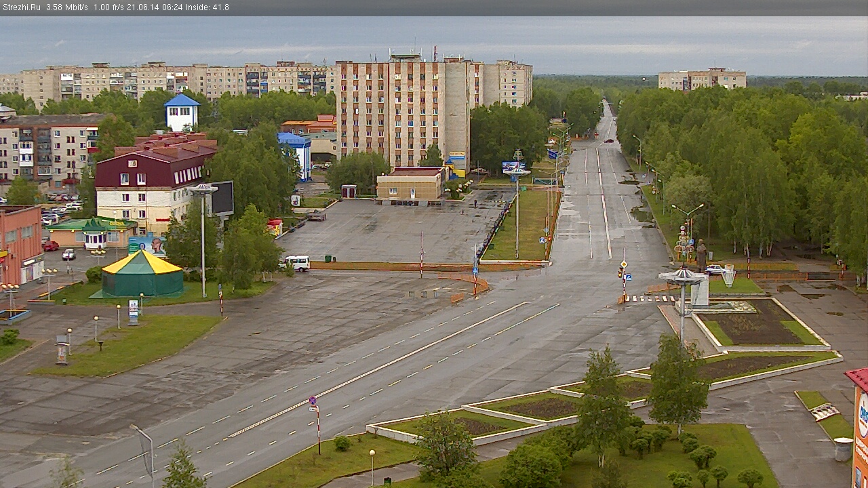Select the 3.58 Mbit/s bitrate readout
Screen dimensions: 868x488
click(67, 7)
